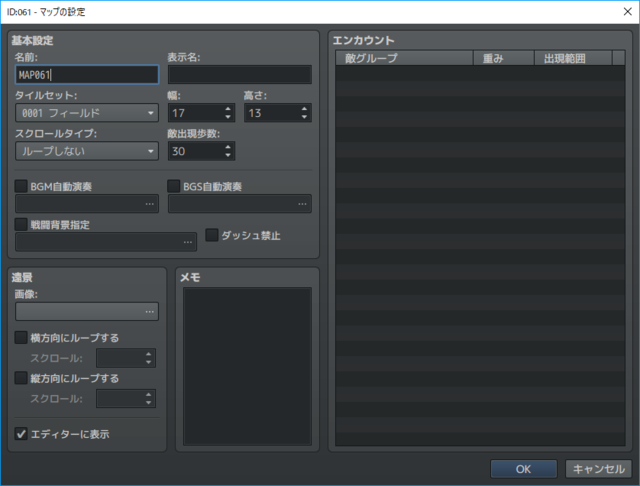Click the 名前 field containing MAP061

pyautogui.click(x=87, y=75)
